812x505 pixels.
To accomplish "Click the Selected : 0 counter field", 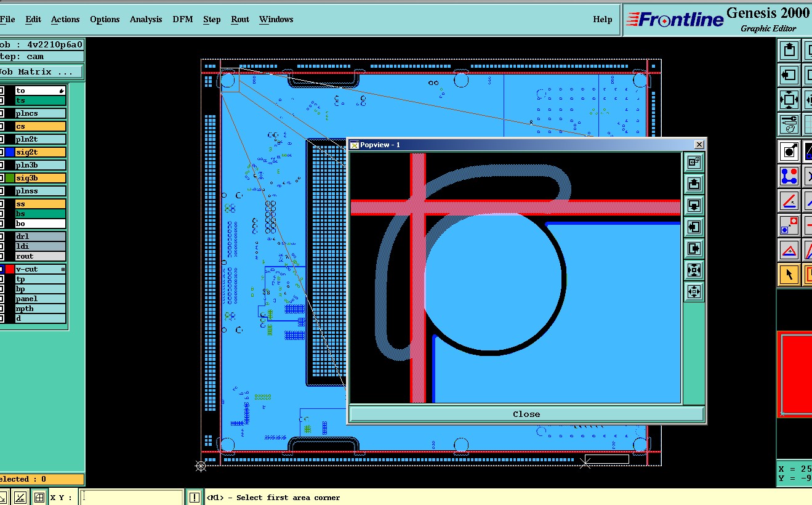I will point(41,479).
